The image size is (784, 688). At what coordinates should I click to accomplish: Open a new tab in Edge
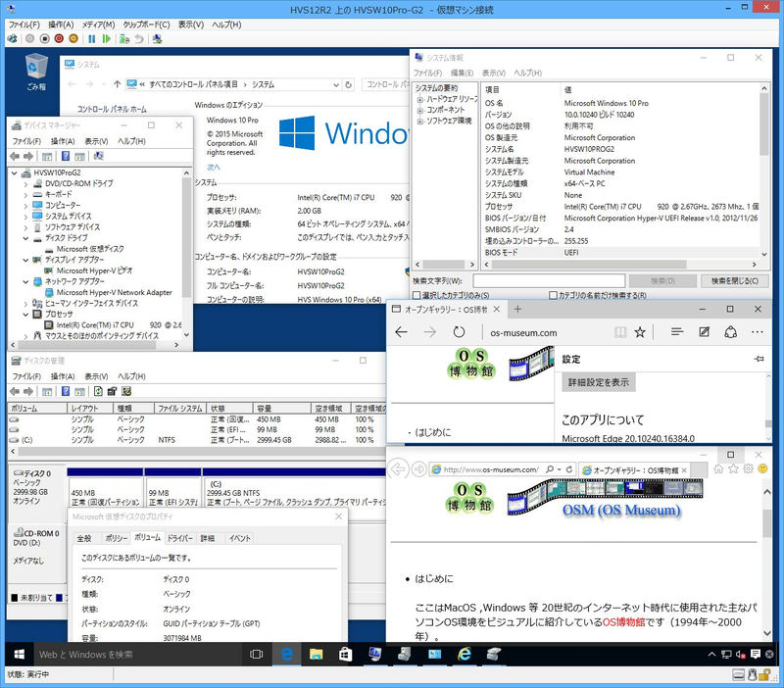(518, 309)
